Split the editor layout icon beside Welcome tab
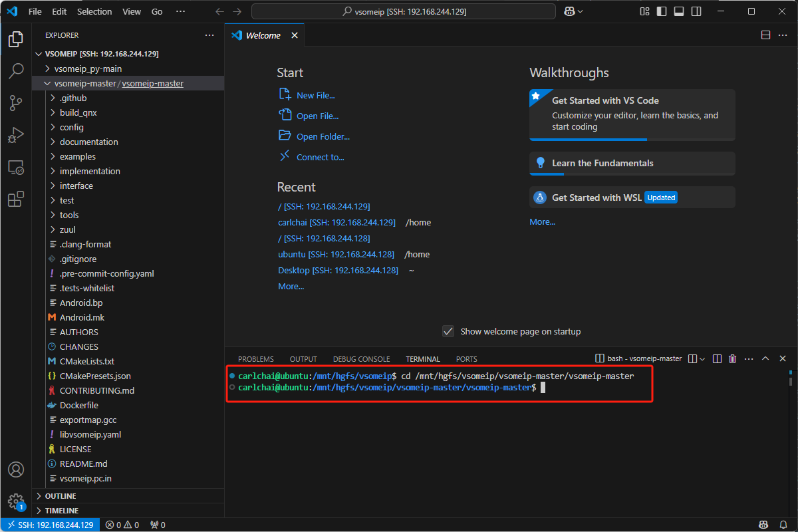The image size is (798, 532). click(765, 35)
